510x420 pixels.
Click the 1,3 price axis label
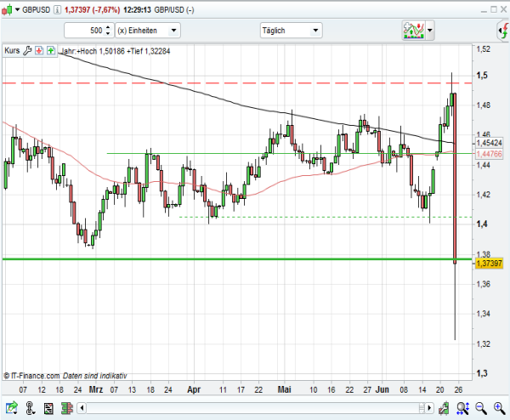pyautogui.click(x=482, y=373)
